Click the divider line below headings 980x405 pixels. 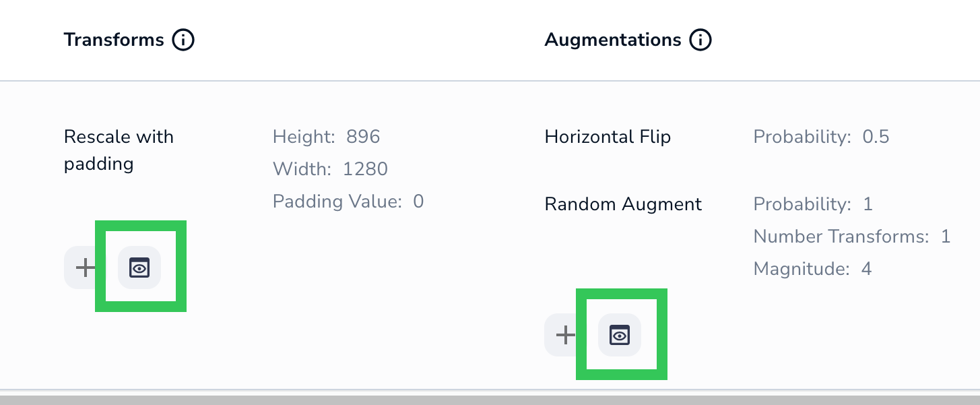click(x=490, y=81)
